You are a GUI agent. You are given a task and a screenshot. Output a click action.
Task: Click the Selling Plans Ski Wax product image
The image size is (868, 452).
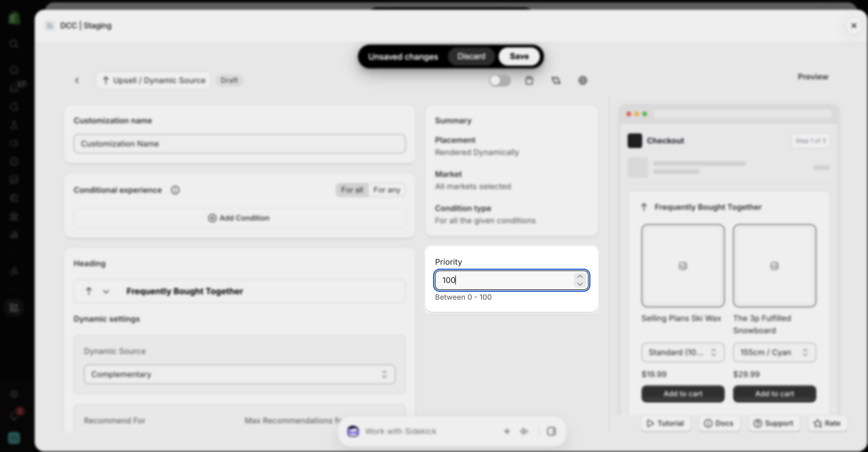[683, 266]
